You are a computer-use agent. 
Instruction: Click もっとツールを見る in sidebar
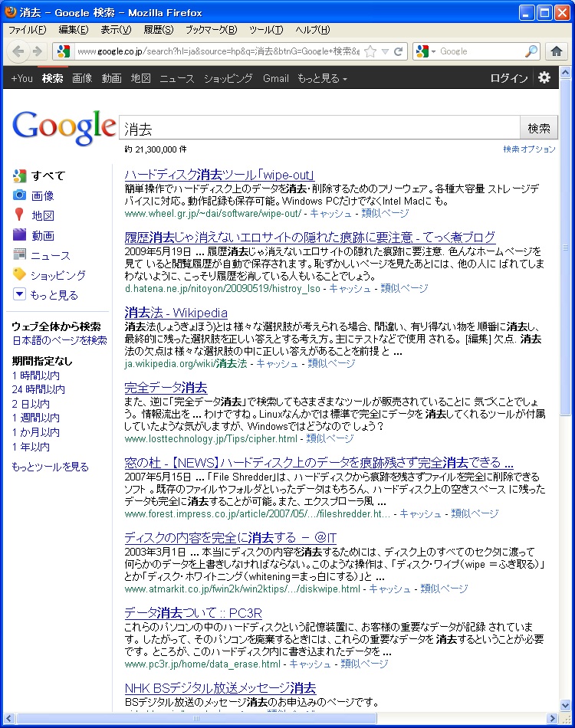click(x=50, y=467)
